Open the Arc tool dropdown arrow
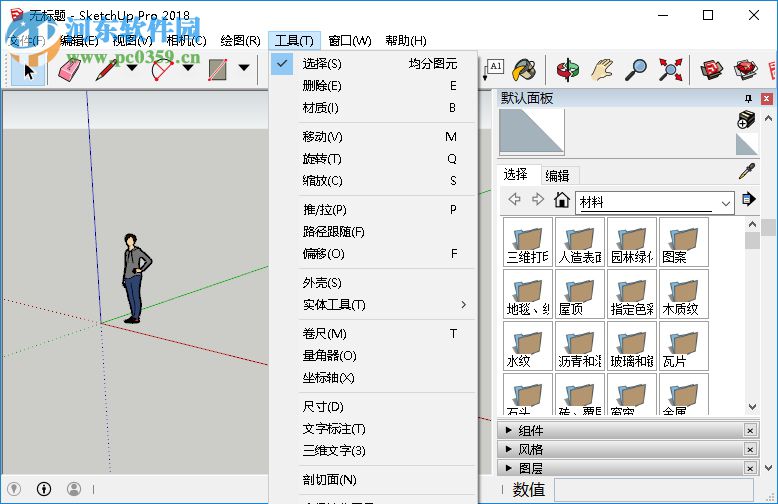The image size is (778, 504). click(x=188, y=67)
